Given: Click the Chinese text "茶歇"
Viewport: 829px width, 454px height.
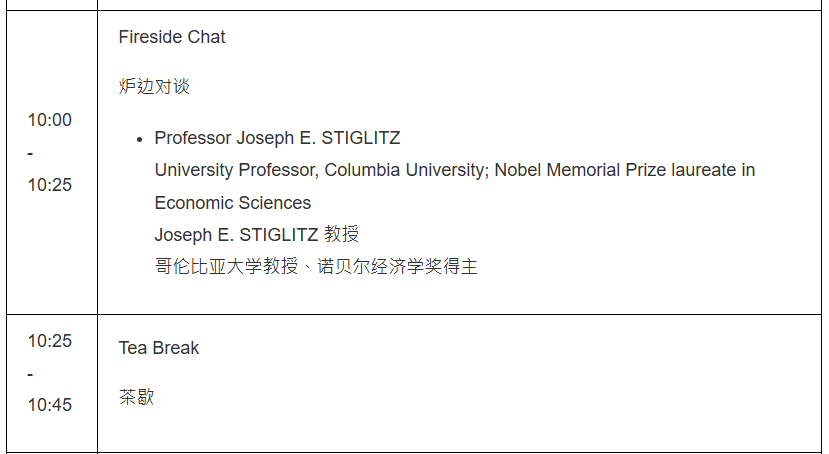Looking at the screenshot, I should tap(137, 397).
